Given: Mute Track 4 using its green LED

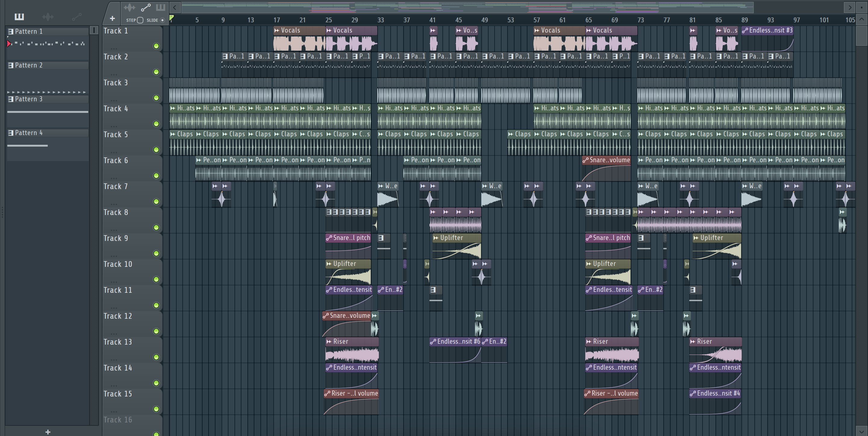Looking at the screenshot, I should click(x=156, y=124).
